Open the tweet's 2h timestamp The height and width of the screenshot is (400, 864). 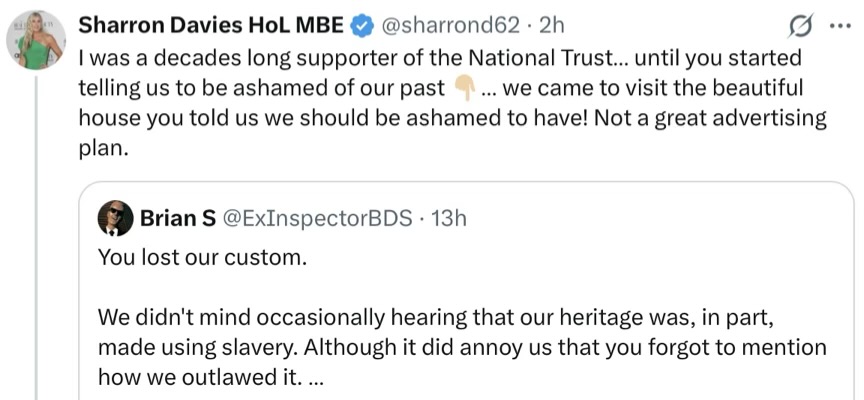coord(552,24)
